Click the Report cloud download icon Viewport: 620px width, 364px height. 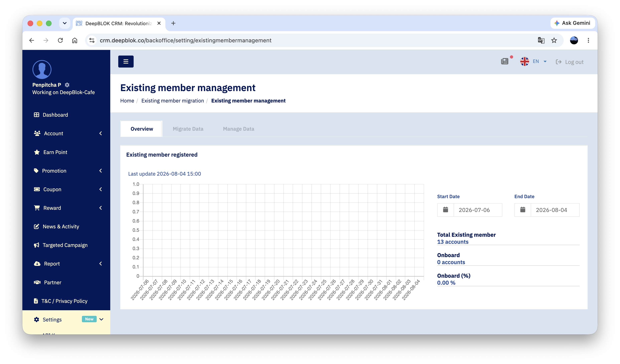click(37, 264)
